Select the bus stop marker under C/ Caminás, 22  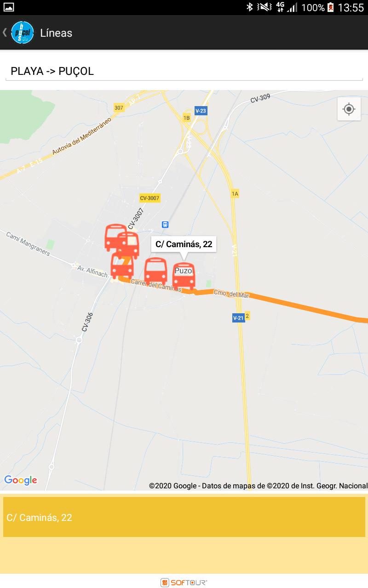(x=184, y=276)
